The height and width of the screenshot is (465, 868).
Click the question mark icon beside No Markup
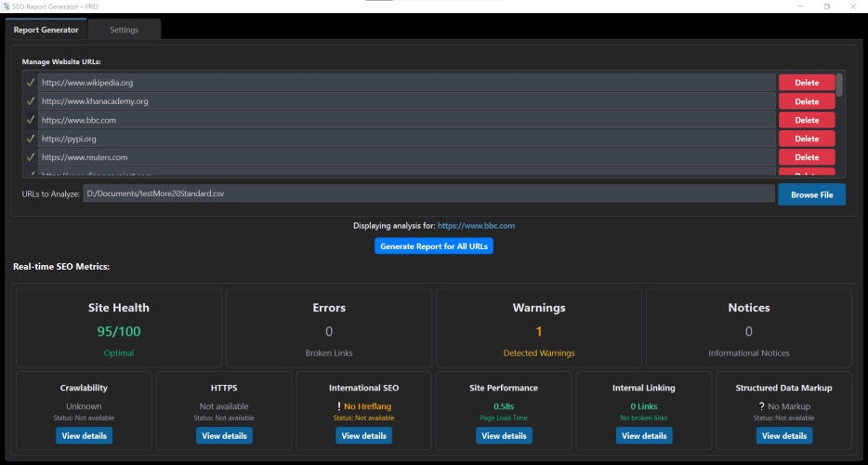[761, 406]
